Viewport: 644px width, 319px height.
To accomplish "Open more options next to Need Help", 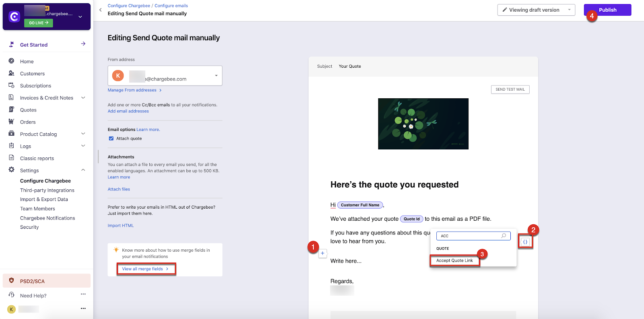I will [x=83, y=294].
